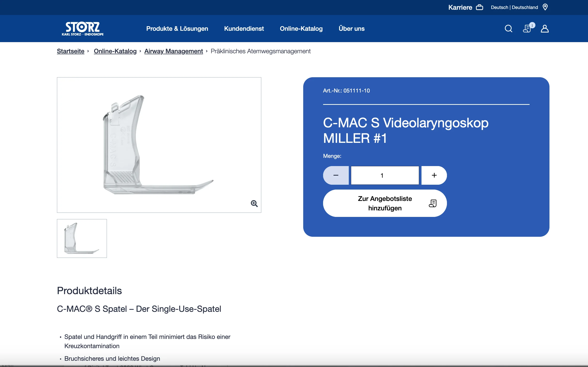
Task: Click the main laryngoscope product image
Action: coord(159,145)
